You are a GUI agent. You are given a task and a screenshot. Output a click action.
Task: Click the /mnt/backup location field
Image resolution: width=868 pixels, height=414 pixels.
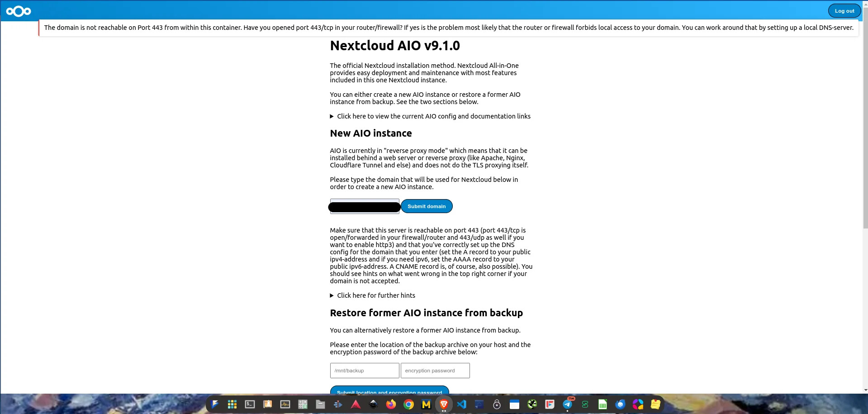click(365, 371)
